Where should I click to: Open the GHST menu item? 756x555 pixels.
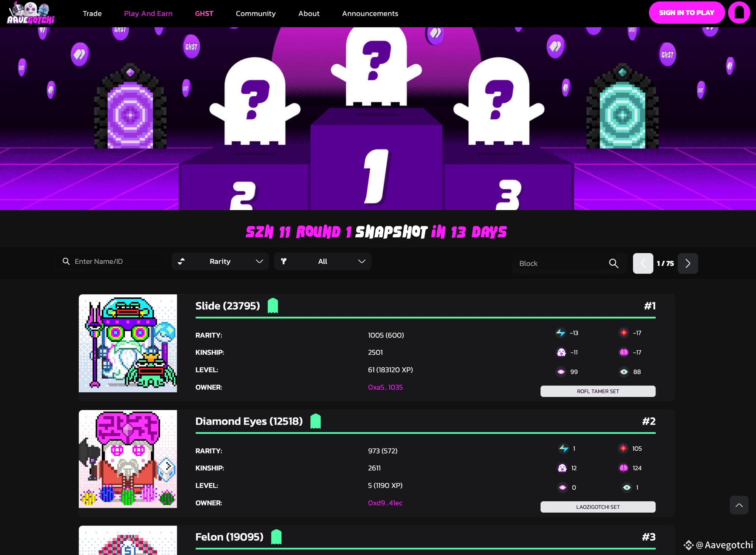click(x=204, y=13)
